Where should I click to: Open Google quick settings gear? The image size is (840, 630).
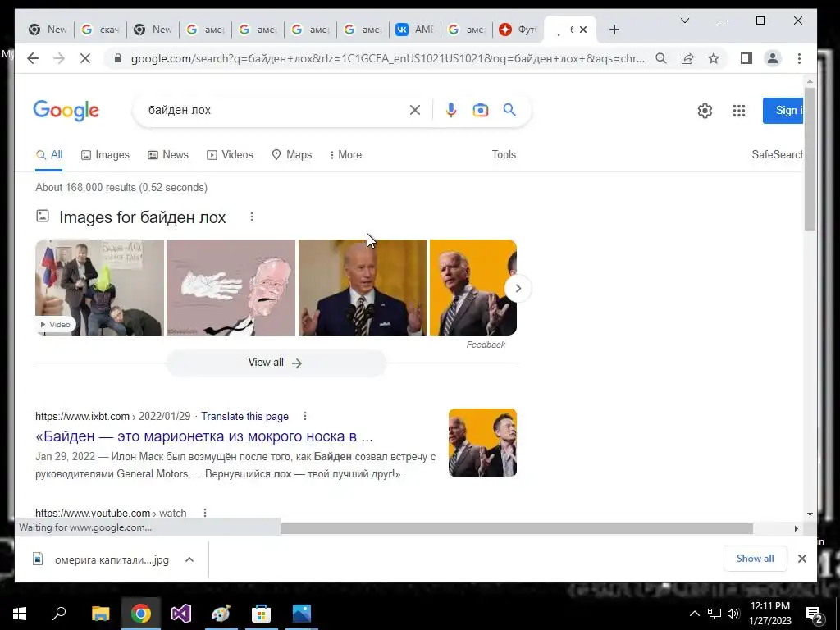(705, 111)
